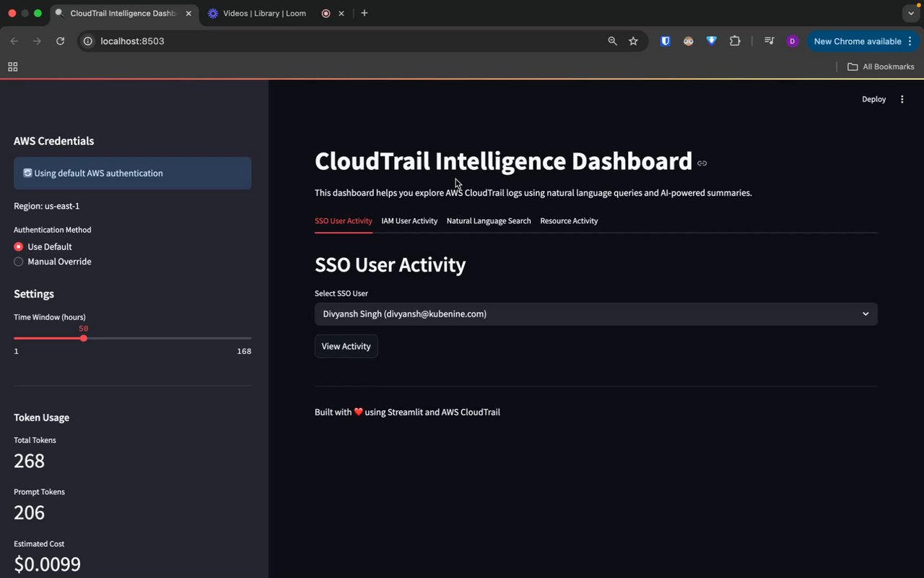The image size is (924, 578).
Task: Select the Manual Override authentication option
Action: pos(19,262)
